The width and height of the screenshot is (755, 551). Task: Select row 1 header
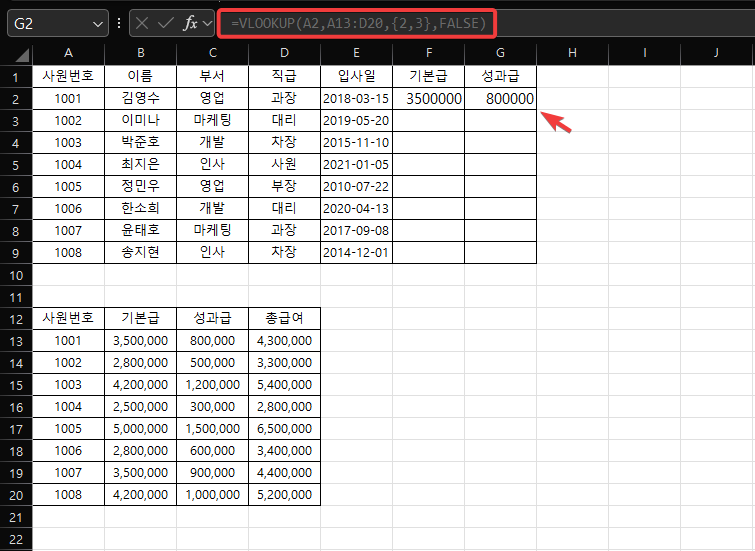16,77
